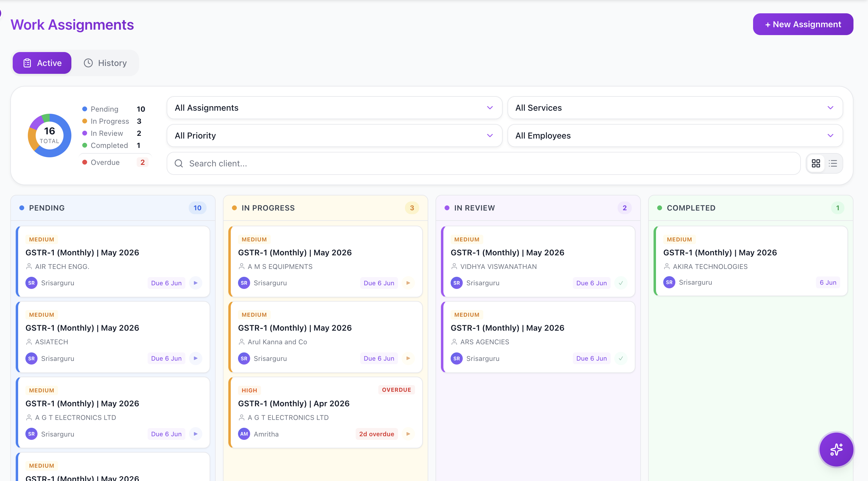Click the Overdue count row
The height and width of the screenshot is (481, 868).
tap(115, 162)
